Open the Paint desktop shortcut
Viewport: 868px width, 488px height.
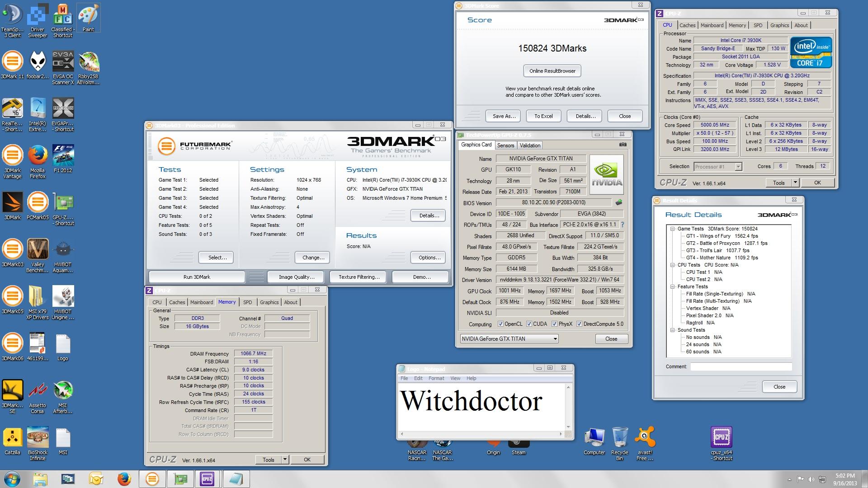tap(88, 18)
